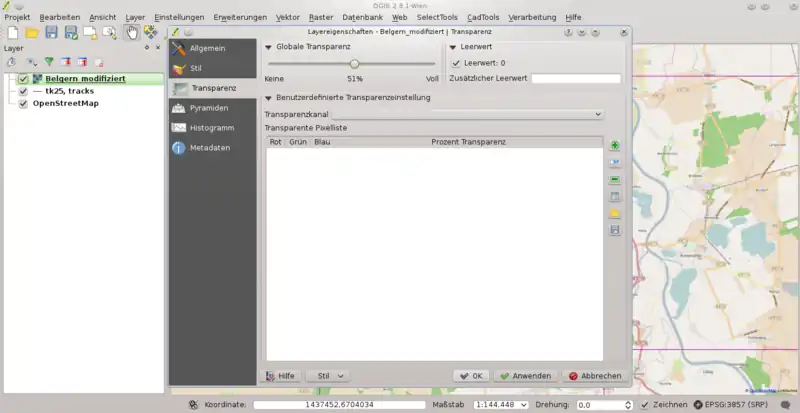Select the Pan map hand tool
The image size is (800, 413).
tap(132, 33)
